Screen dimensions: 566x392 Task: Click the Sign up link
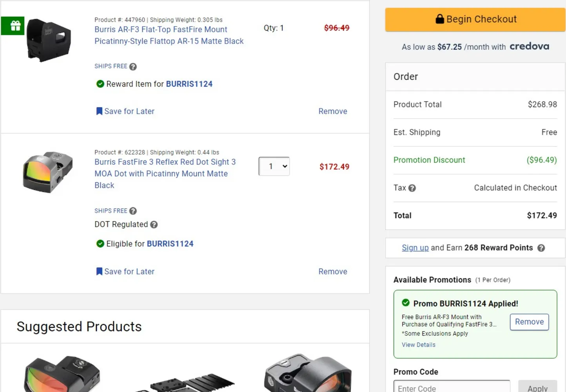[x=415, y=248]
